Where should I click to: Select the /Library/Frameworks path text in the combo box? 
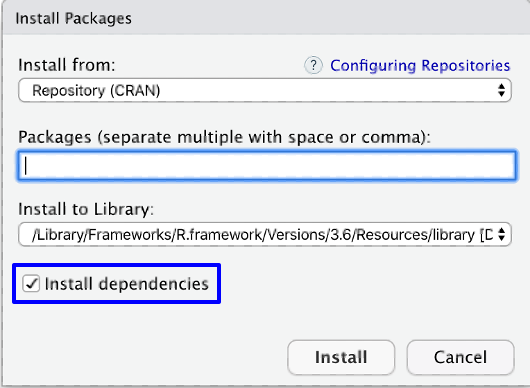click(x=262, y=235)
